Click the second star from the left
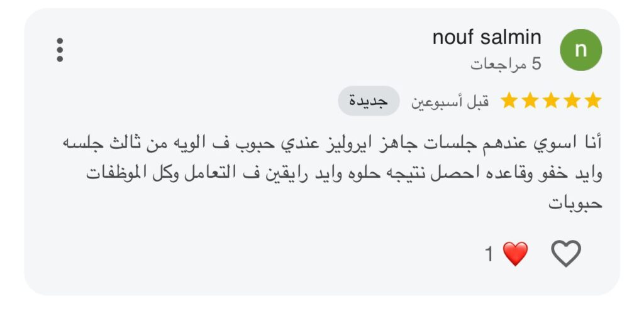 pyautogui.click(x=530, y=101)
